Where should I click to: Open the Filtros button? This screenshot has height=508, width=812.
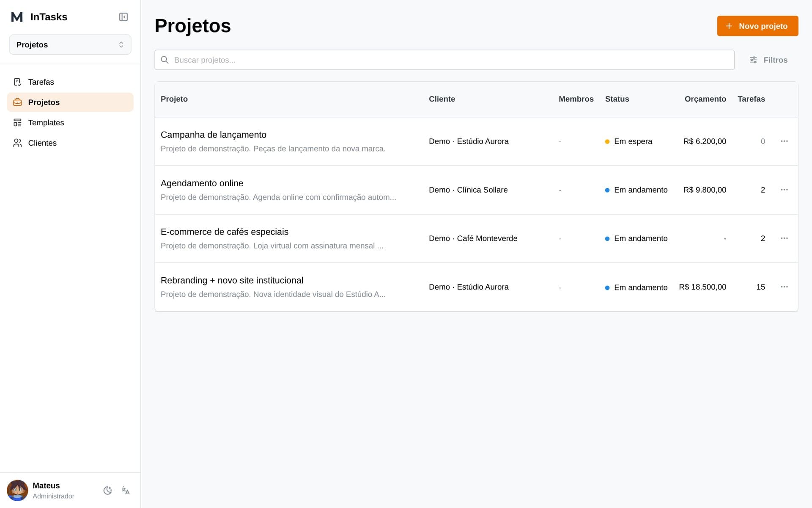tap(768, 60)
